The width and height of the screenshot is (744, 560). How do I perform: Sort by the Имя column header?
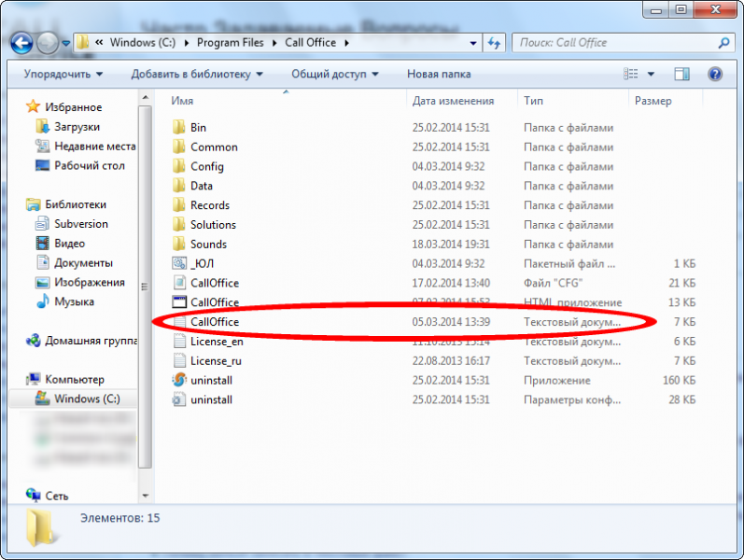click(182, 101)
